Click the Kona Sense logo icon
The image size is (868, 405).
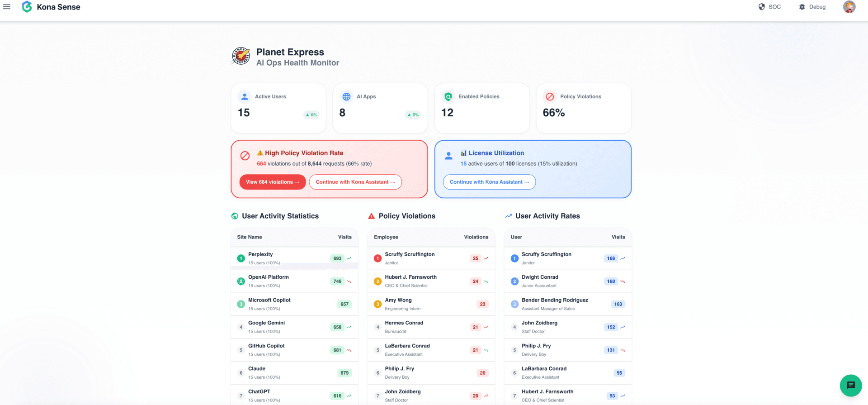(27, 7)
